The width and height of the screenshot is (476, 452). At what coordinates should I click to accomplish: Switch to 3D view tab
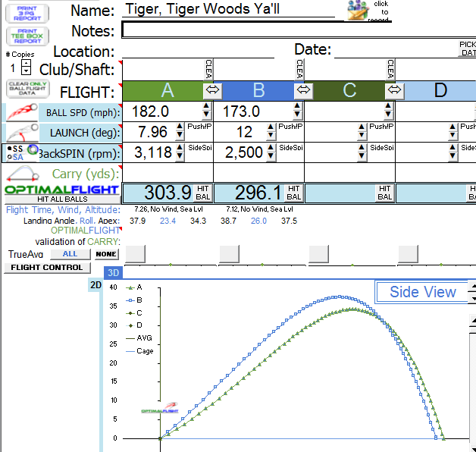(x=113, y=272)
